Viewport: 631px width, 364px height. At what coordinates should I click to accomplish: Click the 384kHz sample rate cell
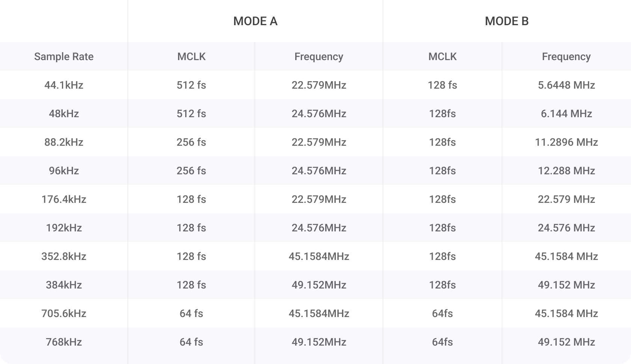(x=64, y=285)
